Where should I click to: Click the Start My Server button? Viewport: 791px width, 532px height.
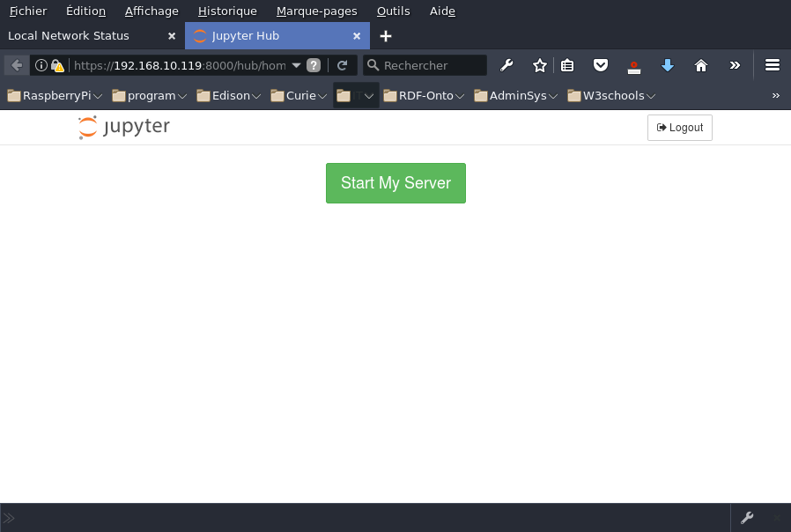395,183
